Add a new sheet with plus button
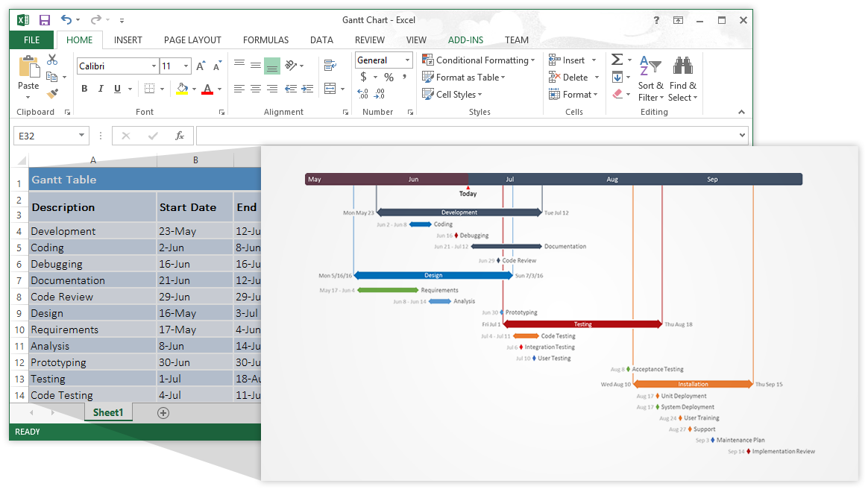The height and width of the screenshot is (498, 868). [x=163, y=413]
